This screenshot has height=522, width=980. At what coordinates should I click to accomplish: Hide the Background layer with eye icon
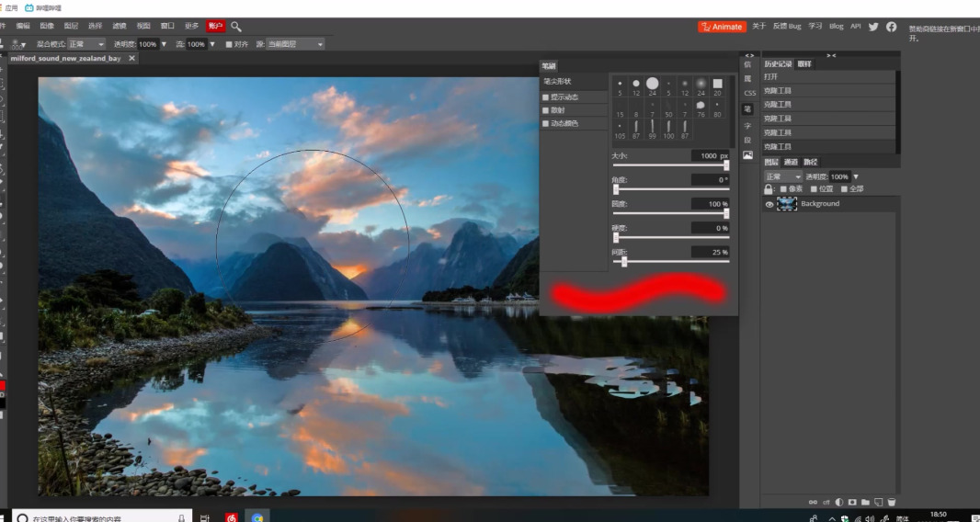[769, 204]
